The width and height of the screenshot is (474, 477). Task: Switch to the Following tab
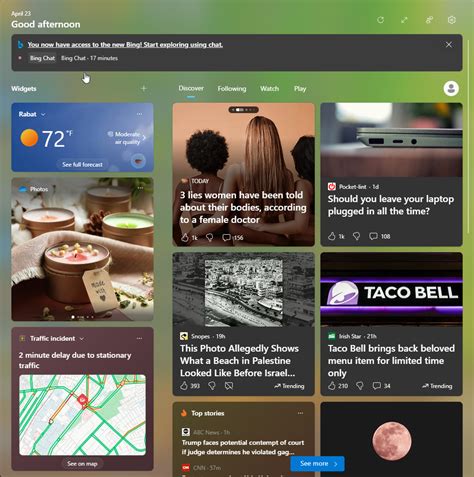(x=232, y=89)
